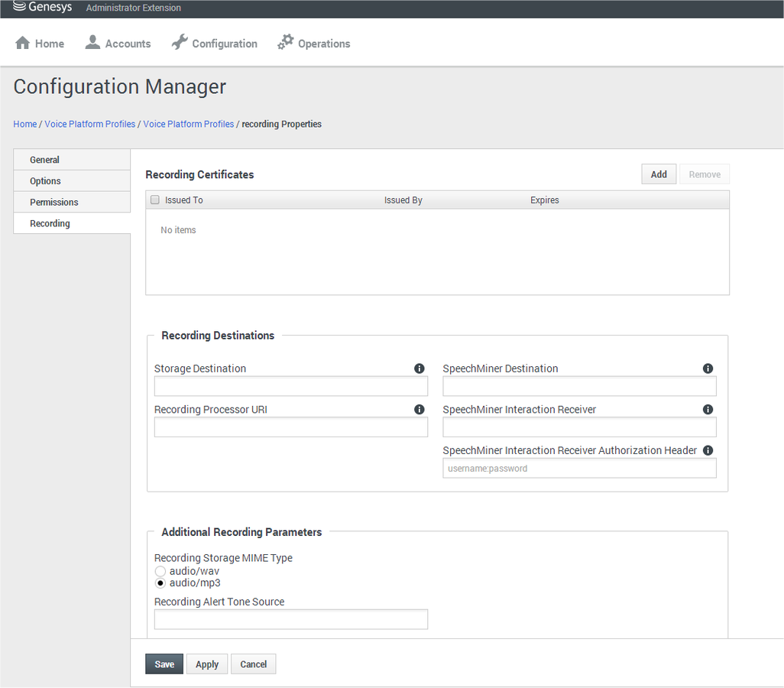
Task: Open the Permissions tab
Action: click(x=72, y=202)
